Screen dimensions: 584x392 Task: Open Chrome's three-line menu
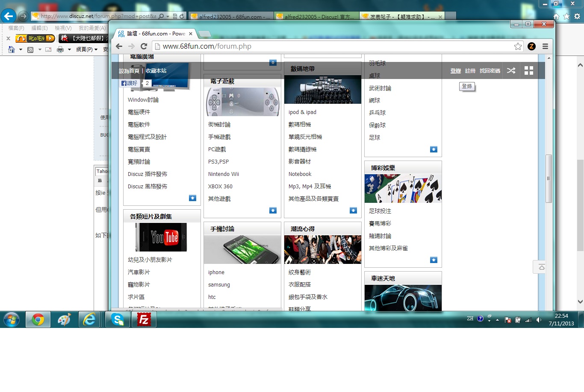pyautogui.click(x=545, y=46)
